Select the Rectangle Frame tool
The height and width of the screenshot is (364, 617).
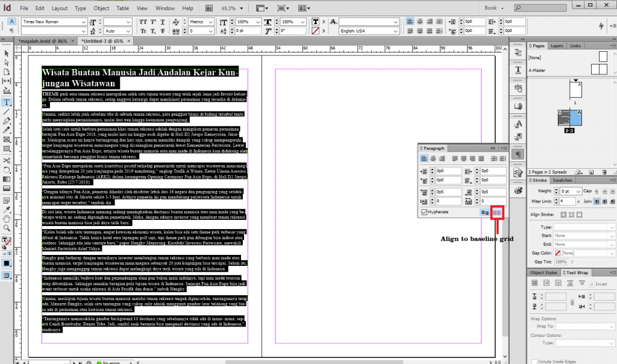(7, 140)
